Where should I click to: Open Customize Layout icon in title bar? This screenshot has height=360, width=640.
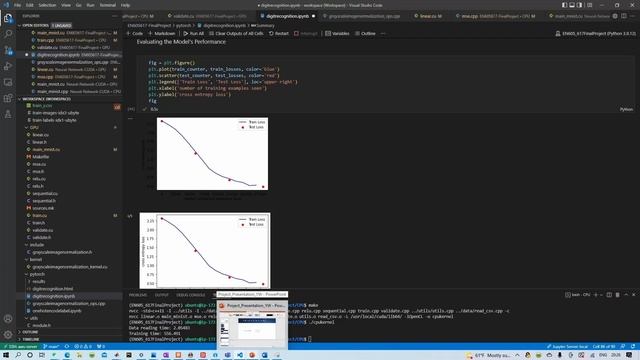point(589,5)
